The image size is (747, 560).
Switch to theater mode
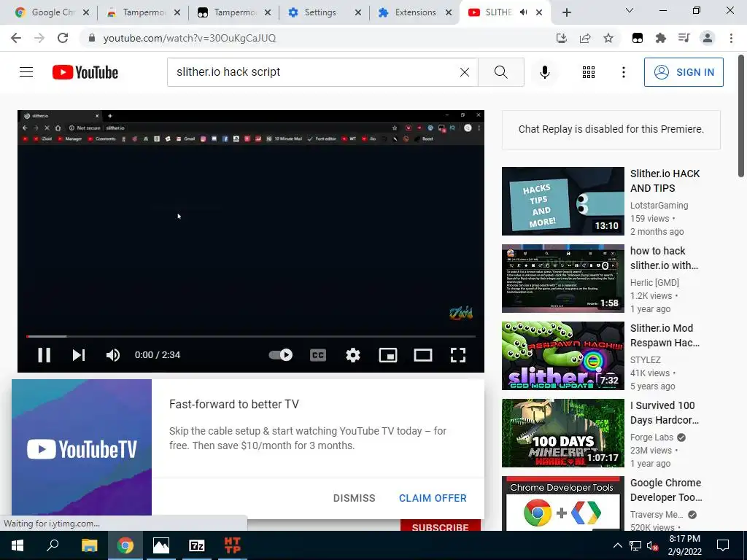coord(422,355)
